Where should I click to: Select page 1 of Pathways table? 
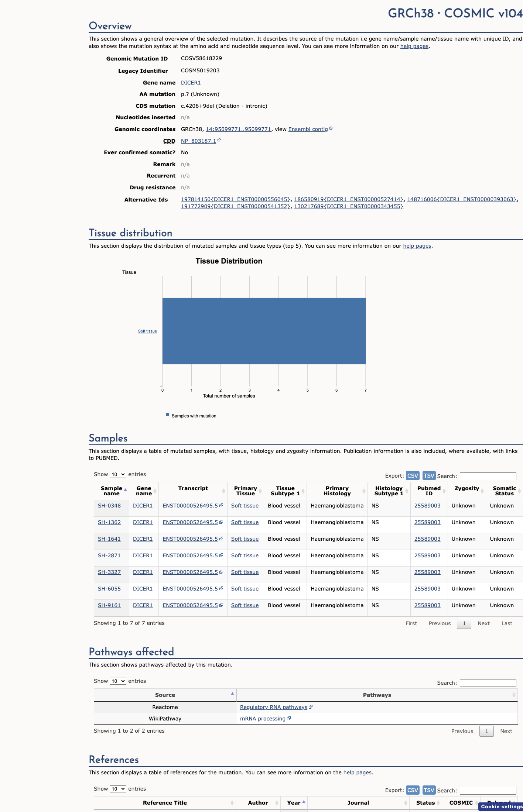tap(486, 731)
